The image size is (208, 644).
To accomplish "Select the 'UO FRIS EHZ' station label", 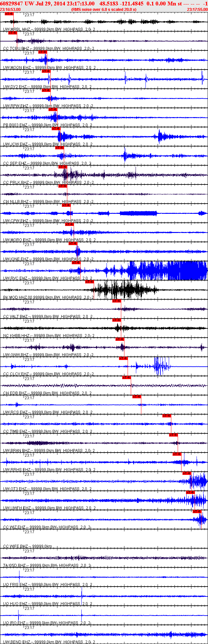I will point(15,585).
